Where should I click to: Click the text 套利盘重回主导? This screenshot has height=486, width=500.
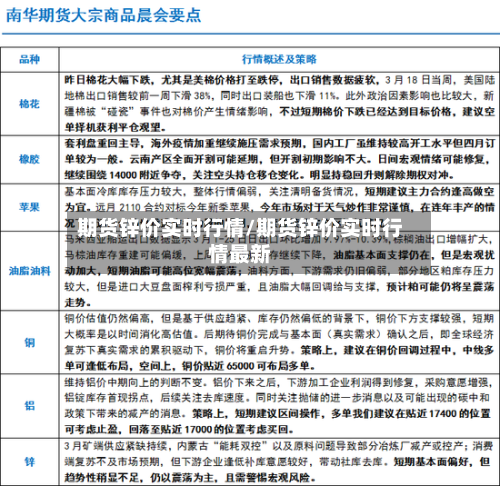(102, 144)
